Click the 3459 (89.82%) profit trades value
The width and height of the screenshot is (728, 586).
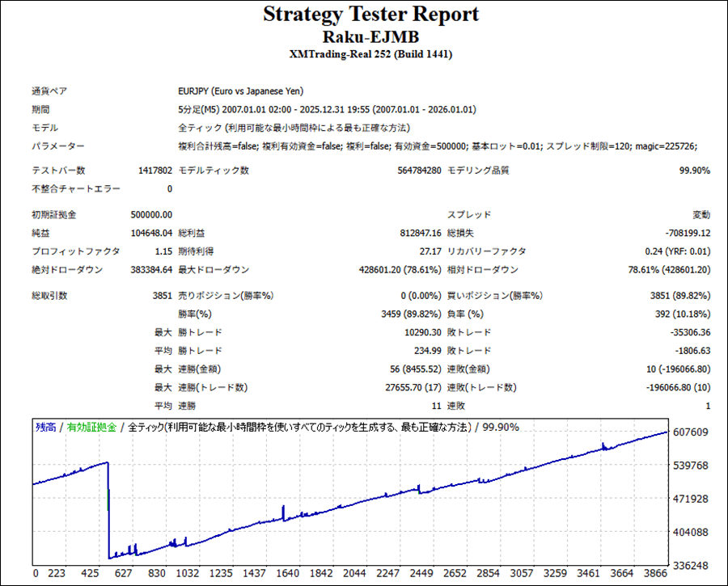pyautogui.click(x=411, y=314)
